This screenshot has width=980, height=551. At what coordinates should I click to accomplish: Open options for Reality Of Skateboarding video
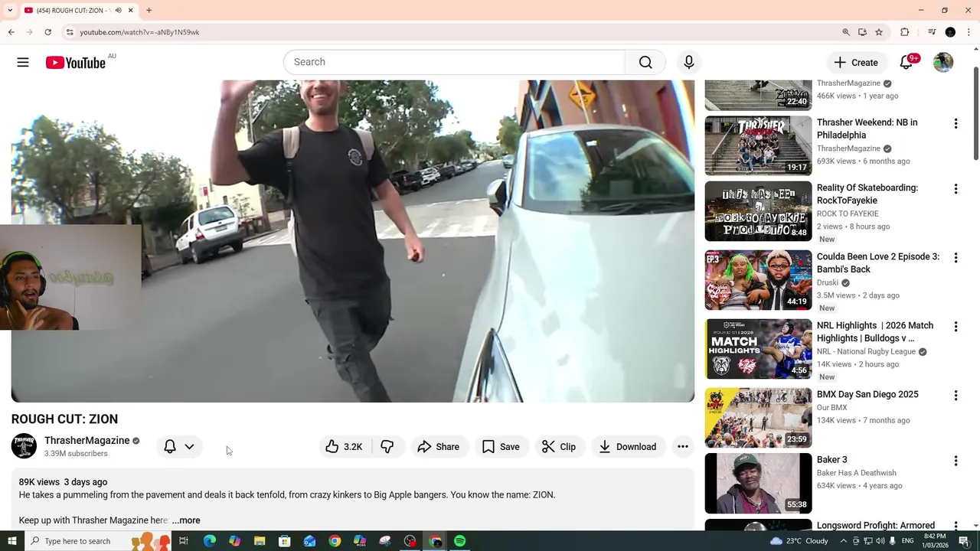955,189
